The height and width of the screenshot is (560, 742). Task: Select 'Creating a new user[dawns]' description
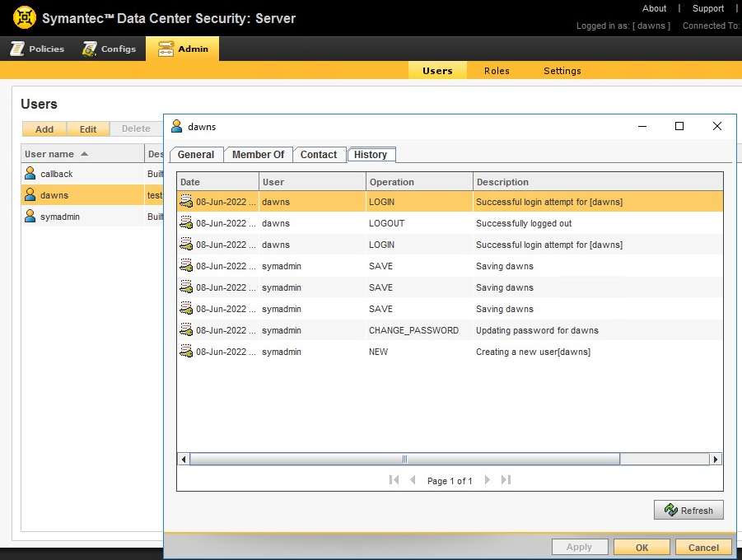534,352
